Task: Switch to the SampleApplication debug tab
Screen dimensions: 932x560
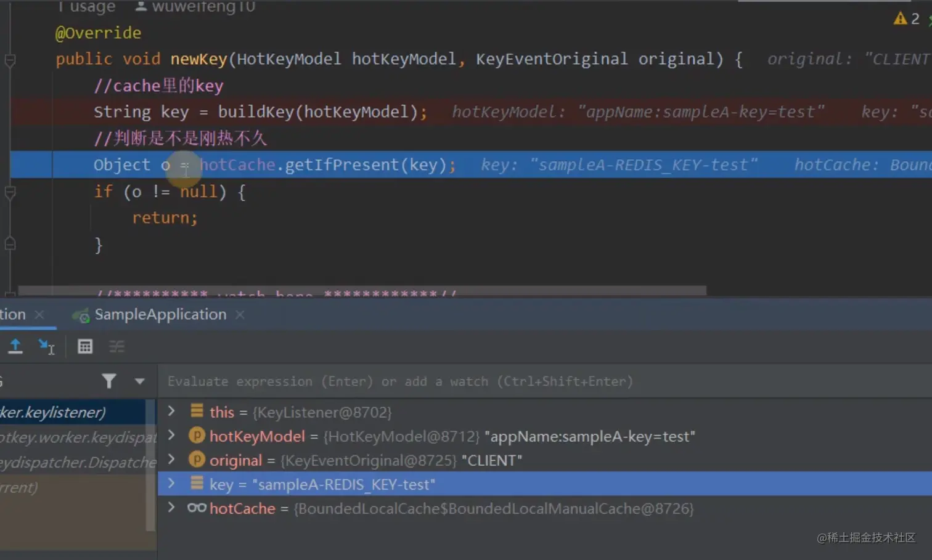Action: click(160, 315)
